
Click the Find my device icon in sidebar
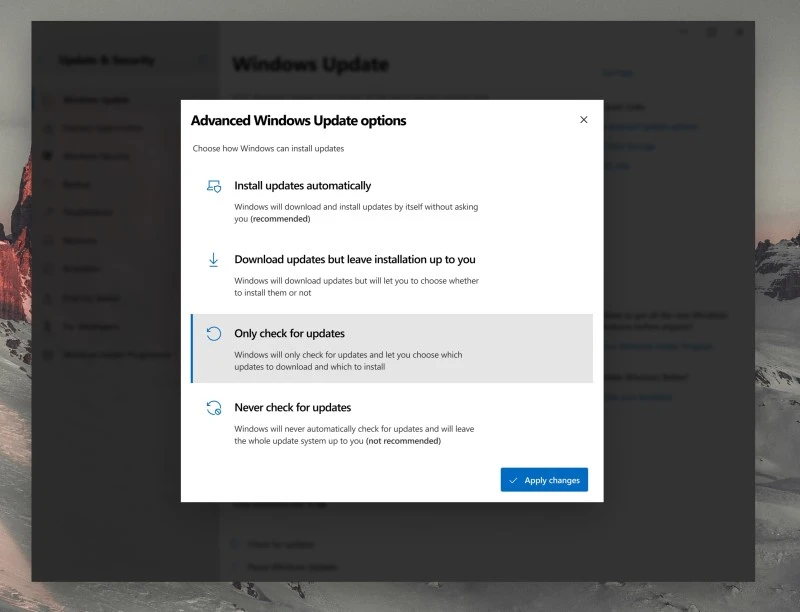(48, 298)
